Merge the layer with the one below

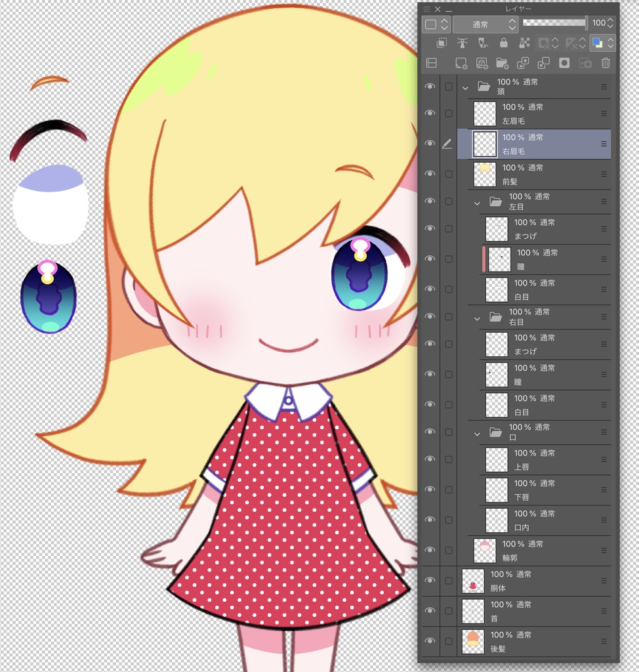tap(545, 63)
